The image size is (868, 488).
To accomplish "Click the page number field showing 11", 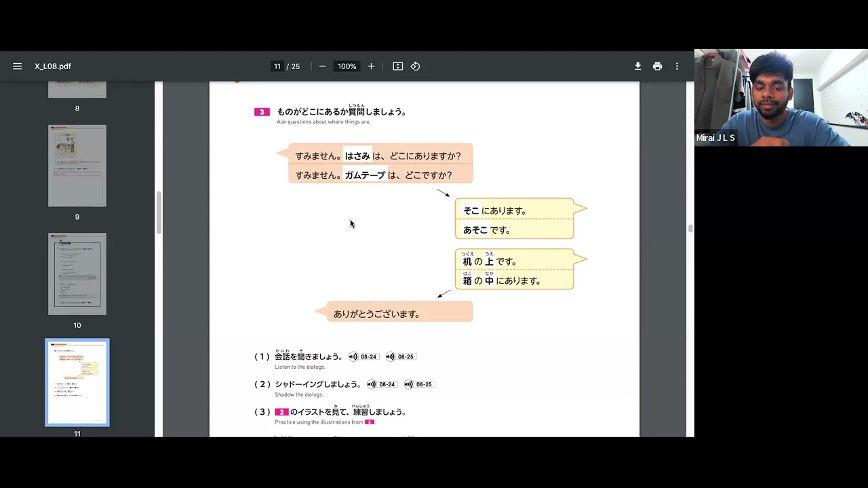I will click(277, 66).
